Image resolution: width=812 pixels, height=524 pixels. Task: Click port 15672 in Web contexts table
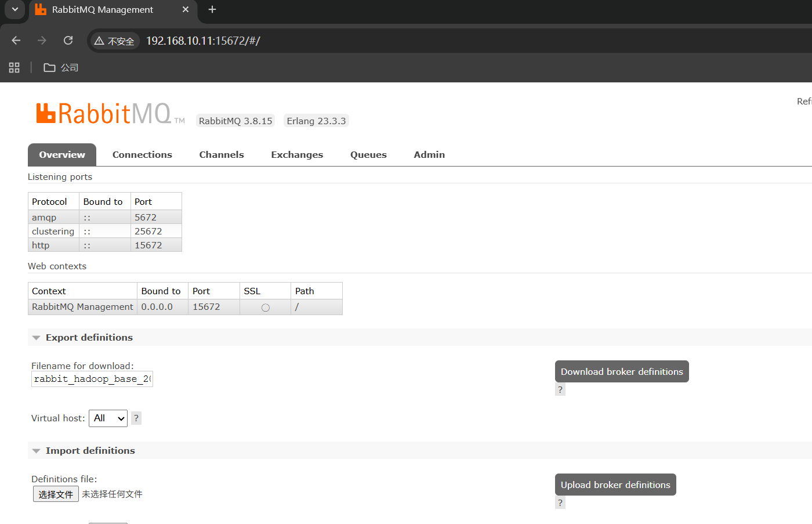coord(214,307)
